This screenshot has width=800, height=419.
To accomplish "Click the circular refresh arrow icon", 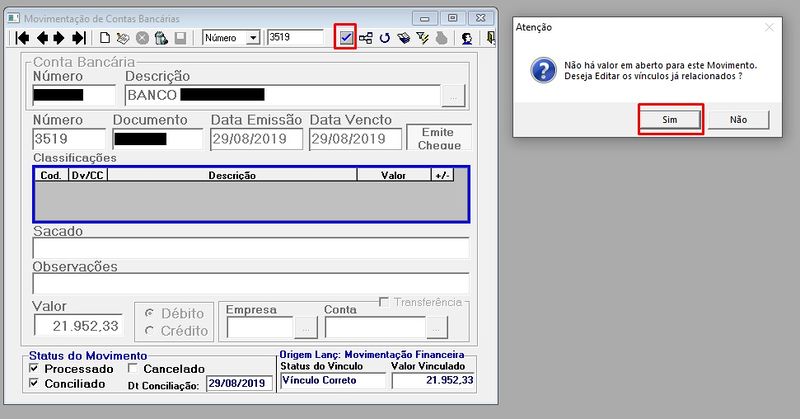I will (x=385, y=38).
